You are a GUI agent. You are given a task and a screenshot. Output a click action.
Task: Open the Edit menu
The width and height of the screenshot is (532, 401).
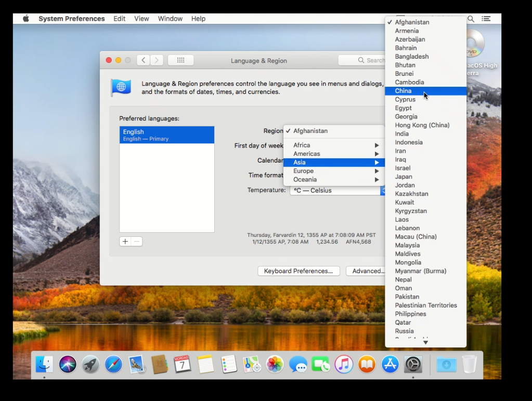click(x=119, y=19)
